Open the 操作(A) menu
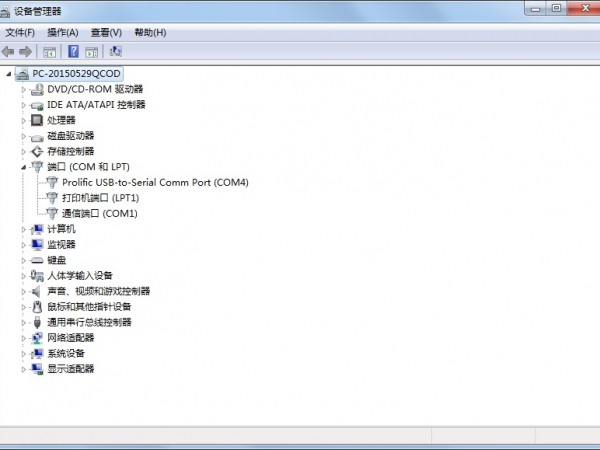The image size is (600, 450). point(63,32)
